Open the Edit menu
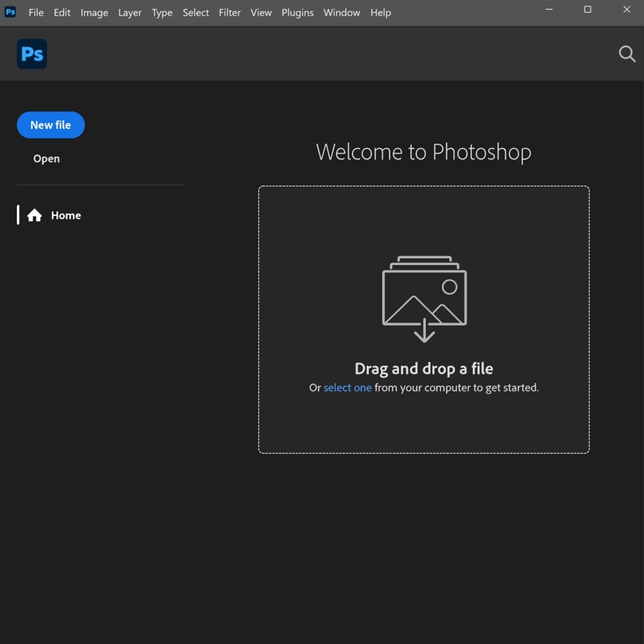 tap(62, 13)
